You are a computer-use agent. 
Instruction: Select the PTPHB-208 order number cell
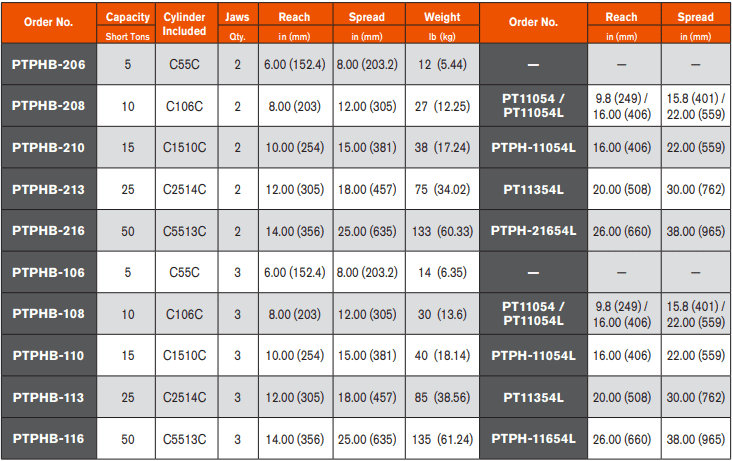(x=48, y=106)
